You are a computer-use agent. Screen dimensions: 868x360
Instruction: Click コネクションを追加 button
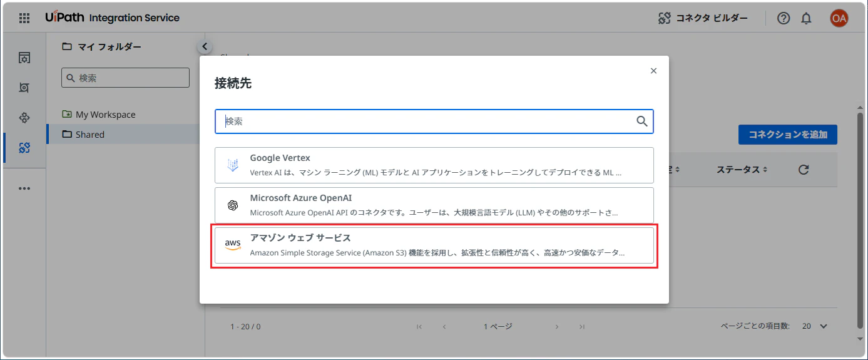(x=788, y=135)
